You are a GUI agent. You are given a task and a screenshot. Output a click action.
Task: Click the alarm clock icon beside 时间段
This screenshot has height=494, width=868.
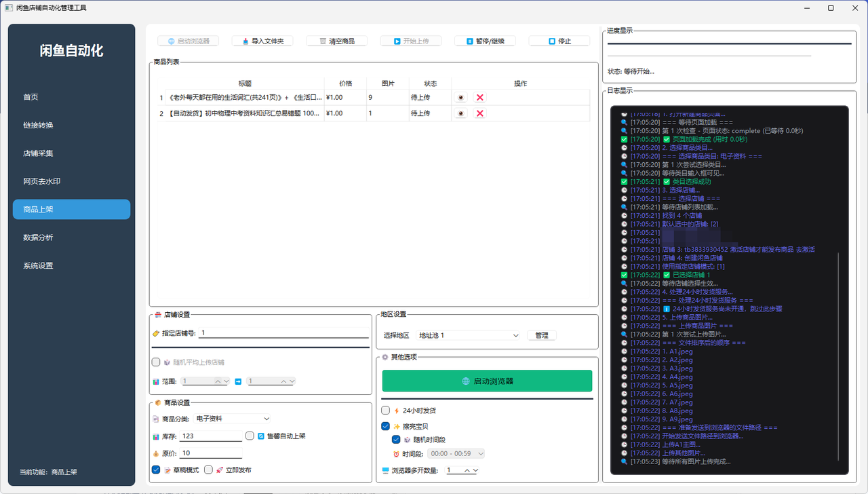point(397,454)
